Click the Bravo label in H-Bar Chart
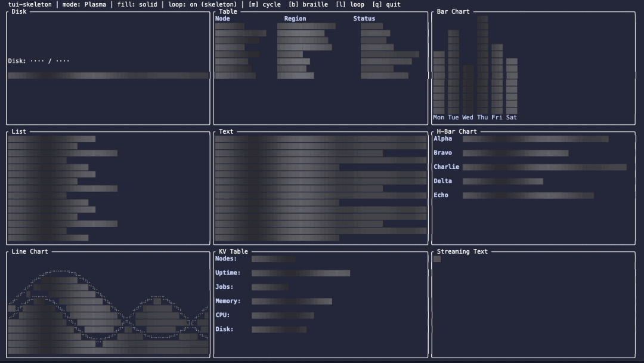This screenshot has width=644, height=363. coord(442,153)
